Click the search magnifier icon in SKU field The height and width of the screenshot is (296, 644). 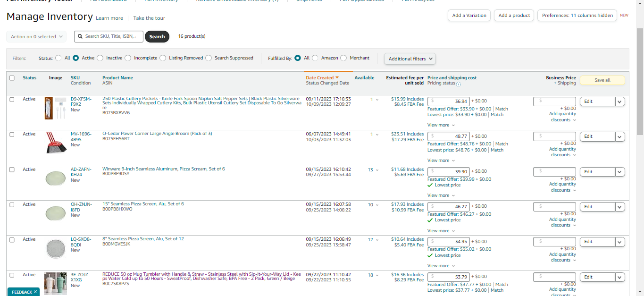(x=80, y=36)
